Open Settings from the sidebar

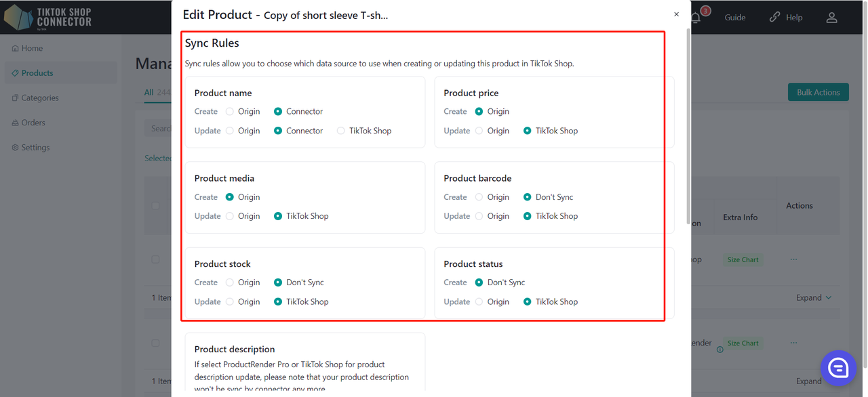tap(35, 148)
